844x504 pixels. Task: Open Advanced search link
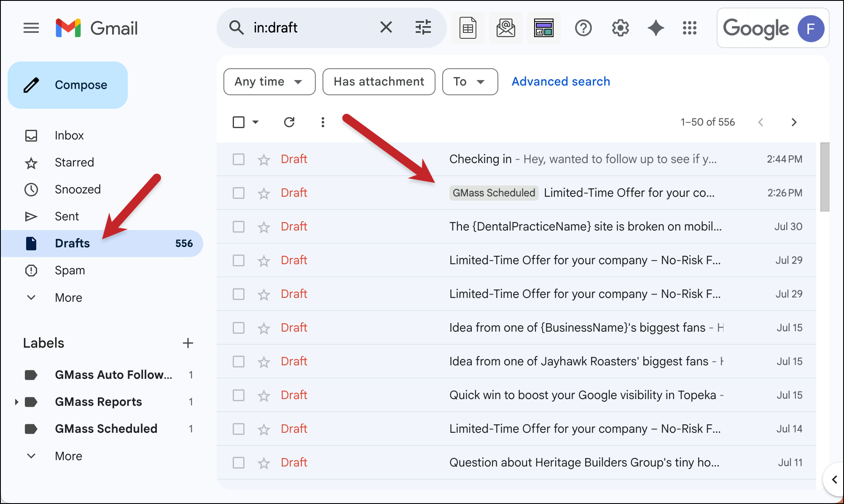[561, 82]
